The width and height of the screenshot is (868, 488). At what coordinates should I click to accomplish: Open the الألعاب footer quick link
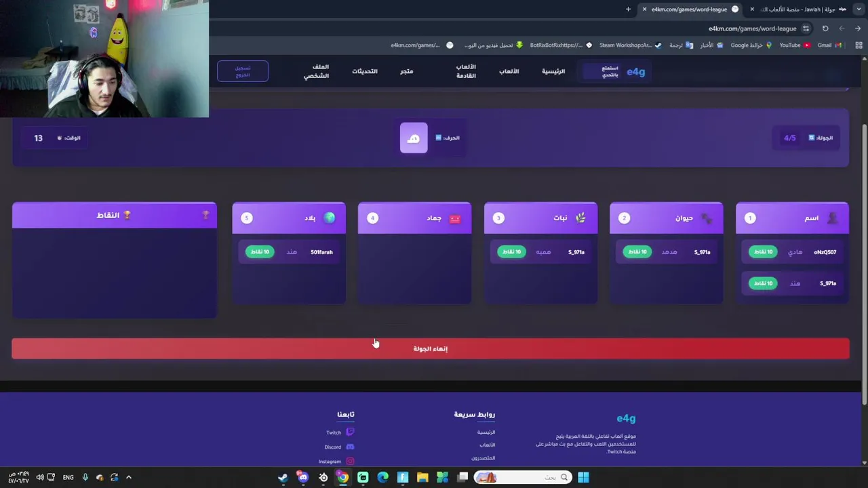pyautogui.click(x=488, y=445)
